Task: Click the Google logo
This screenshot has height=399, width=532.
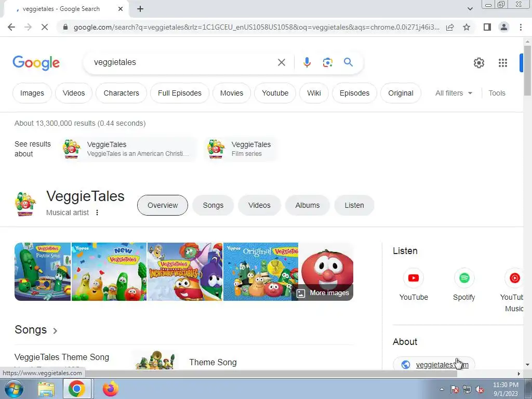Action: coord(36,63)
